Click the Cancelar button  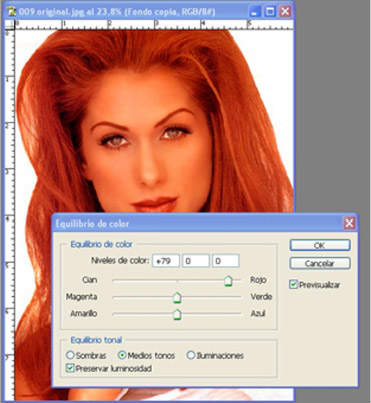[320, 263]
